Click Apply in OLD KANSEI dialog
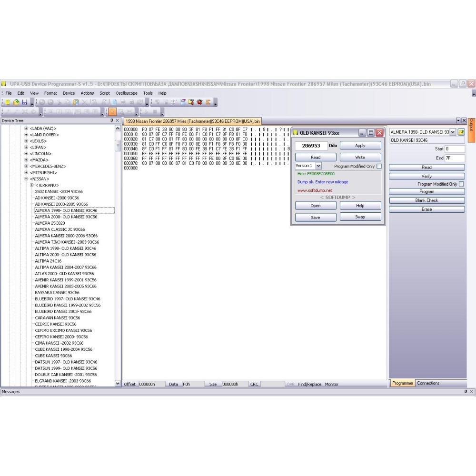The height and width of the screenshot is (476, 476). [360, 145]
